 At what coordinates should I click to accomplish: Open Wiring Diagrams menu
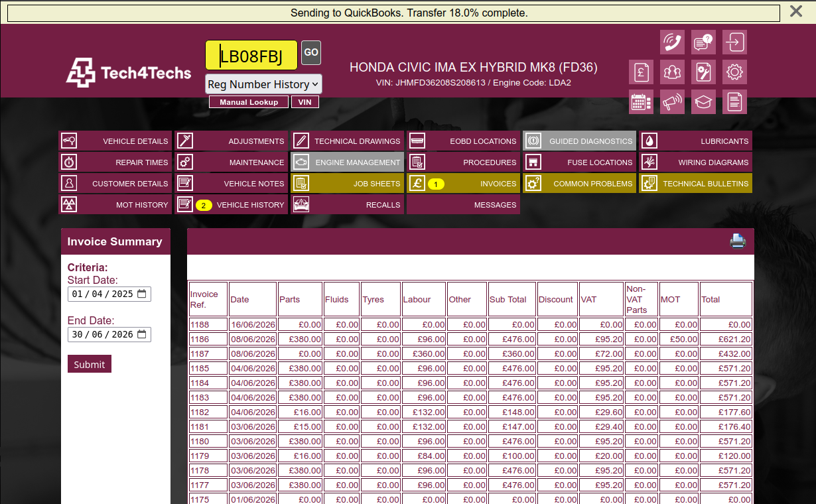(x=695, y=162)
